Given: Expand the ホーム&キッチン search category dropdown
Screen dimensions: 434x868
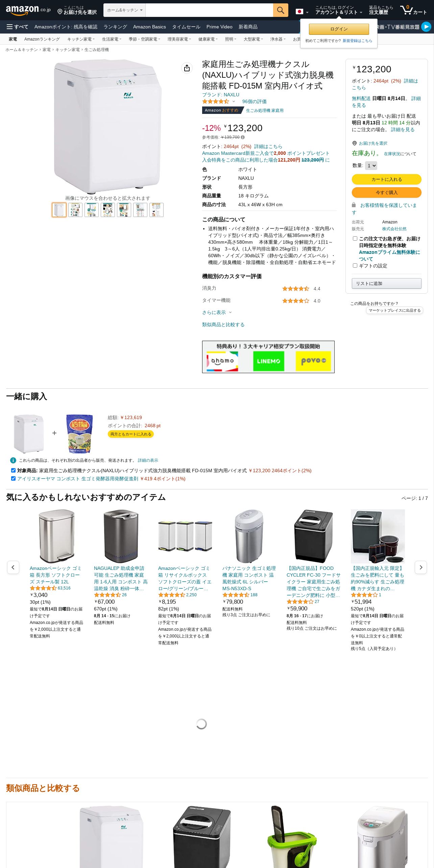Looking at the screenshot, I should coord(124,10).
